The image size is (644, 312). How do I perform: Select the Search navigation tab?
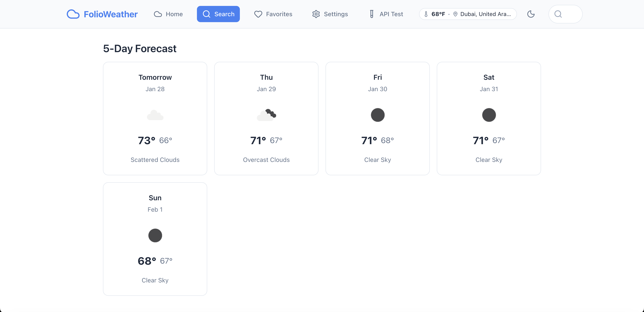click(x=218, y=14)
